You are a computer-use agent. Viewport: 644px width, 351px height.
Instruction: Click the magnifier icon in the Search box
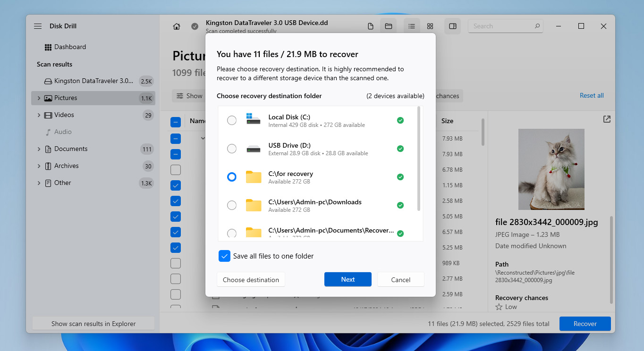pyautogui.click(x=537, y=26)
